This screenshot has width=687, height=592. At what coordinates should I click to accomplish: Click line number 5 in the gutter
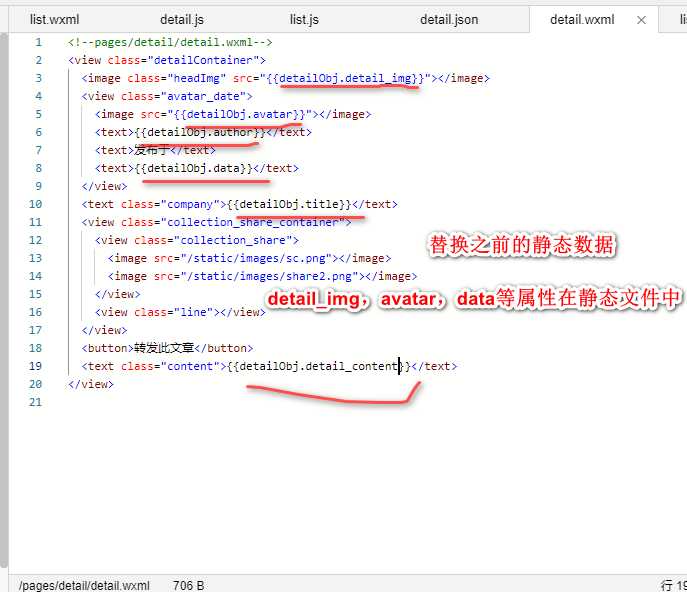[x=39, y=114]
